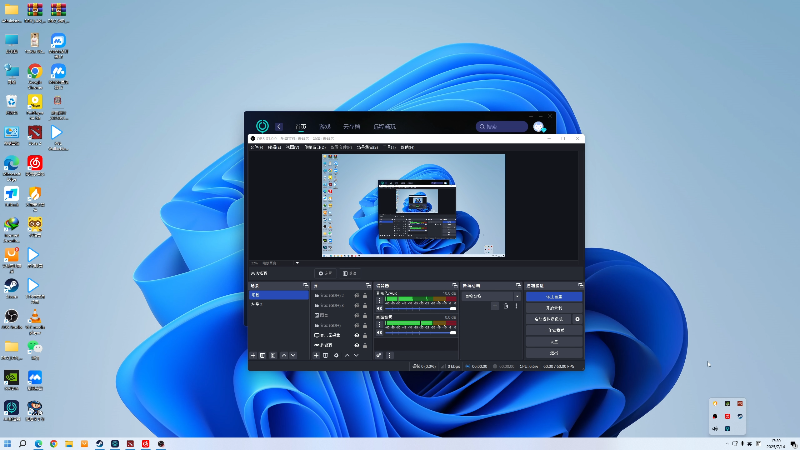The width and height of the screenshot is (800, 450).
Task: Open virtual camera settings gear
Action: click(x=577, y=319)
